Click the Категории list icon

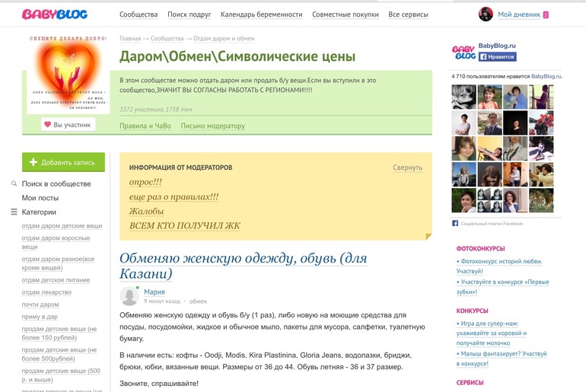14,212
